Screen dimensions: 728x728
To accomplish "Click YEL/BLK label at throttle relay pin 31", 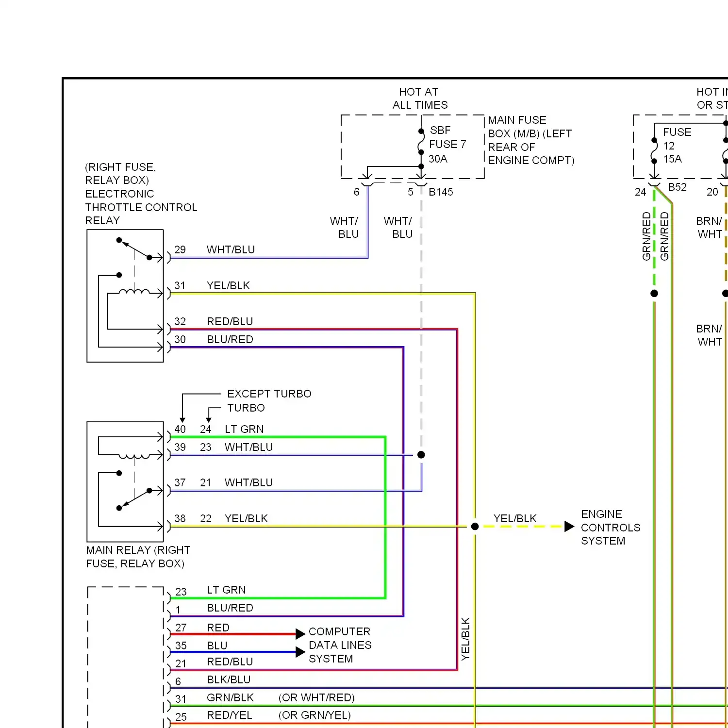I will (x=228, y=285).
